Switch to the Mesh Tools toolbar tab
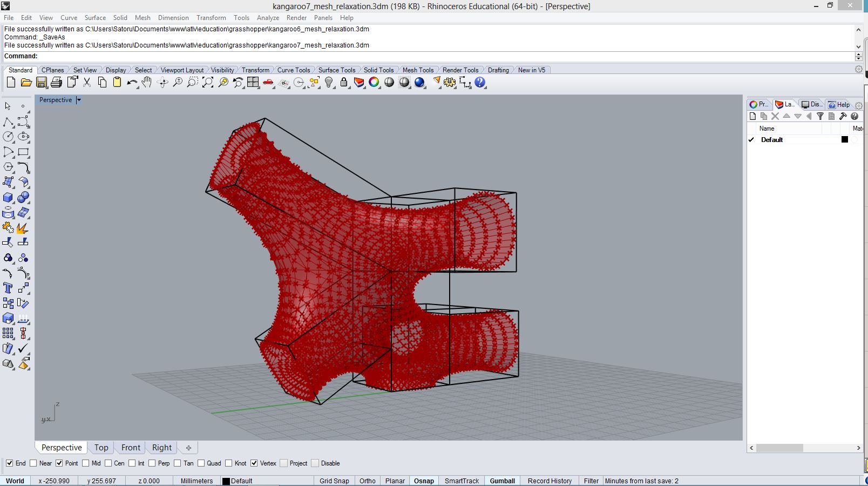Image resolution: width=868 pixels, height=486 pixels. [418, 70]
